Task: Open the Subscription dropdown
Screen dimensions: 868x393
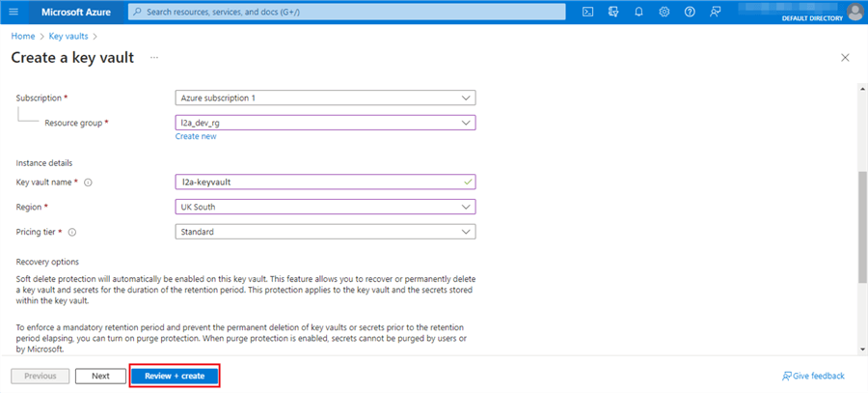Action: (325, 98)
